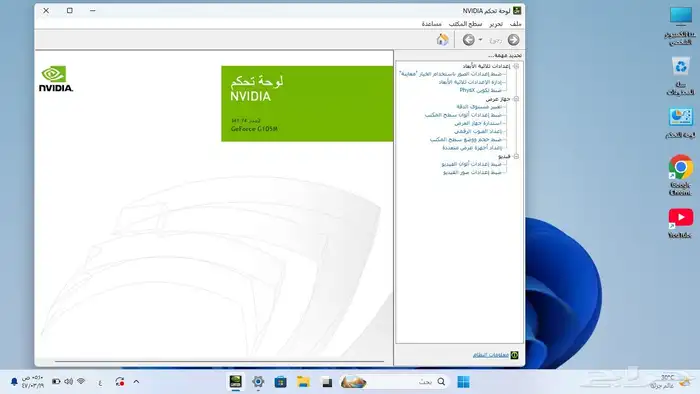Open video image settings (صور الفيديو) task

pyautogui.click(x=472, y=172)
